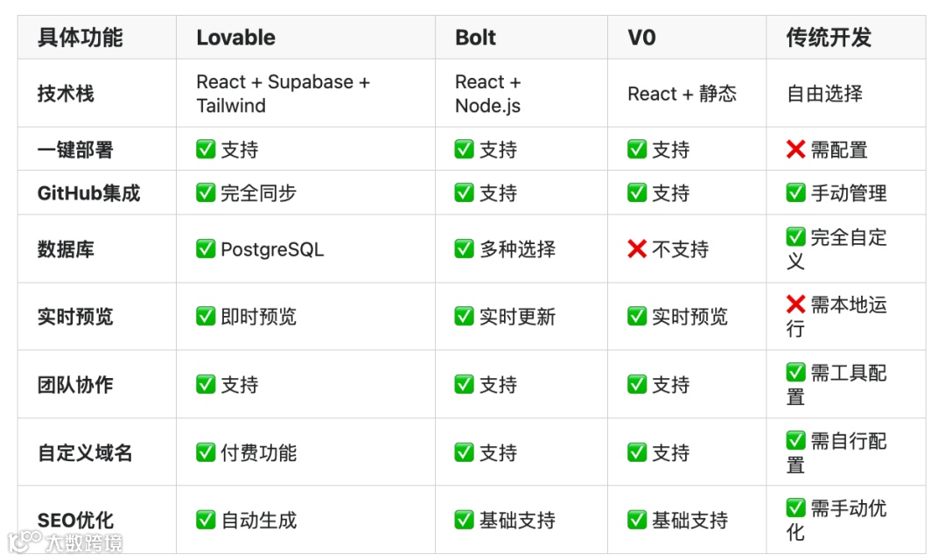The height and width of the screenshot is (560, 945).
Task: Select the Bolt column header
Action: 475,38
